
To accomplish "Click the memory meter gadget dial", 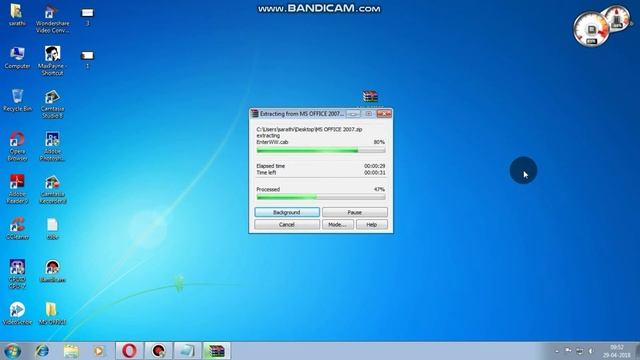I will click(x=617, y=18).
